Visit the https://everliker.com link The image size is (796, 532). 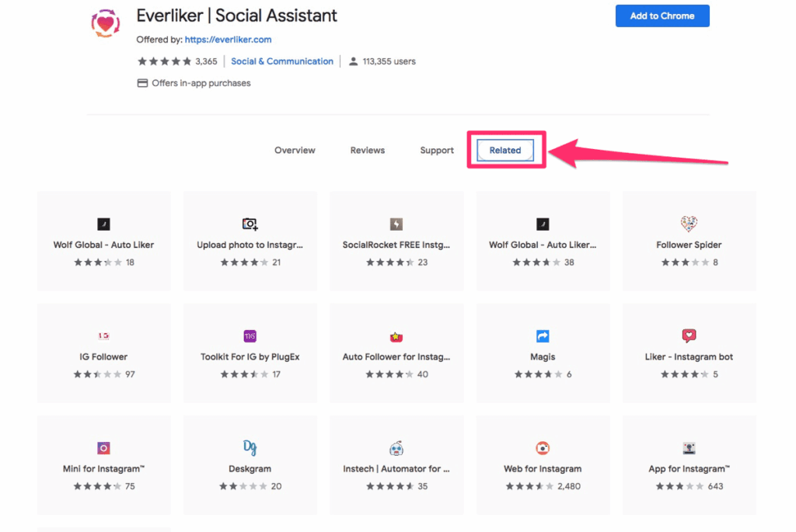pos(228,40)
